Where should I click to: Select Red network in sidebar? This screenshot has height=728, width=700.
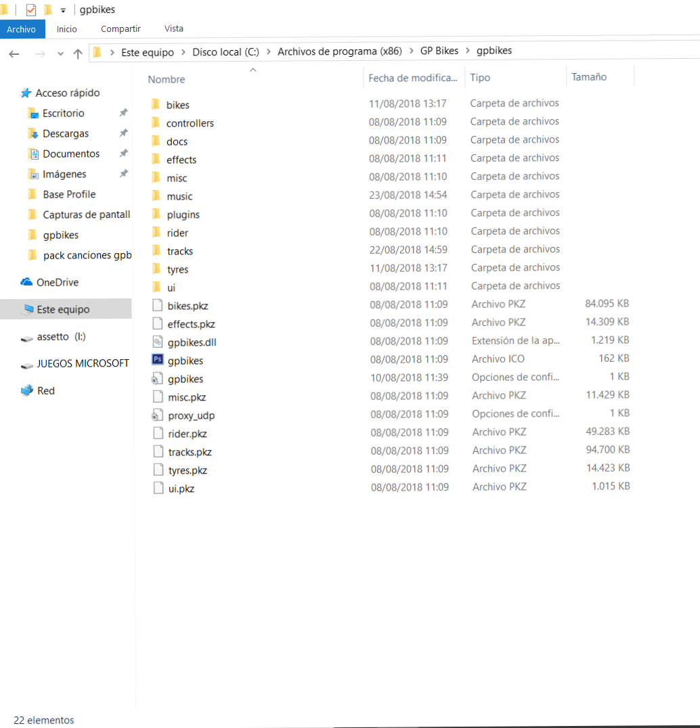[x=45, y=391]
